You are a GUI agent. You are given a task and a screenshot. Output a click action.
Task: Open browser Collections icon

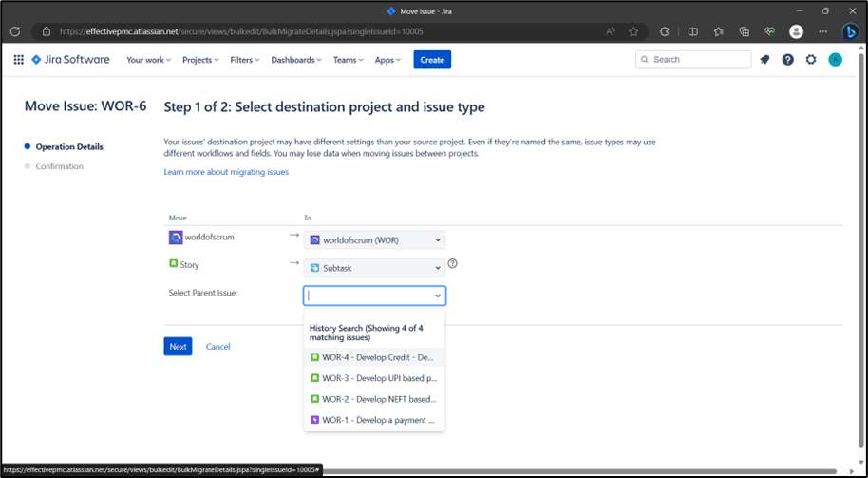[745, 31]
